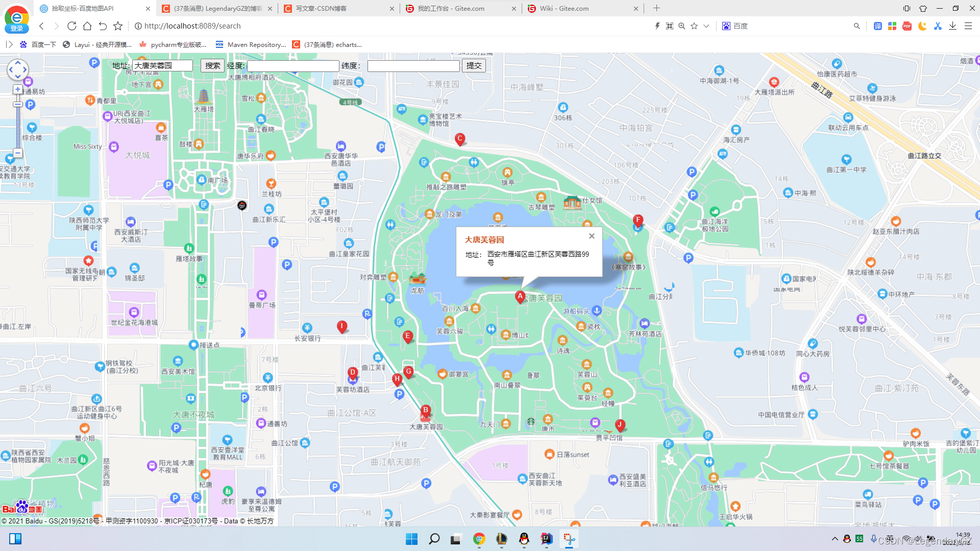Viewport: 980px width, 551px height.
Task: Click the 提交 button
Action: 474,65
